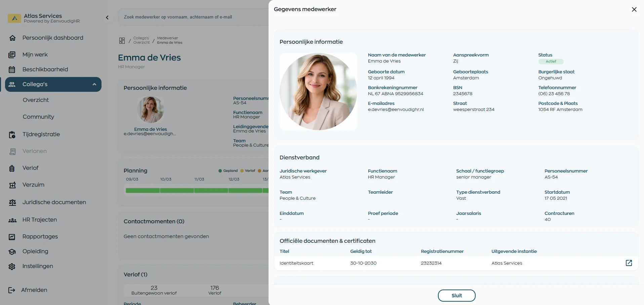Click Afmelden to log out
Screen dimensions: 644x305
[x=34, y=290]
